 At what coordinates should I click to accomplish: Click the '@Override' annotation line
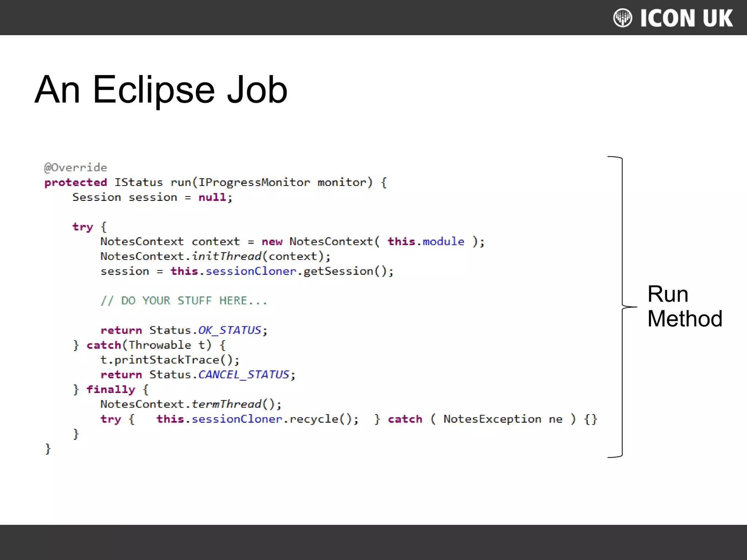click(x=76, y=168)
